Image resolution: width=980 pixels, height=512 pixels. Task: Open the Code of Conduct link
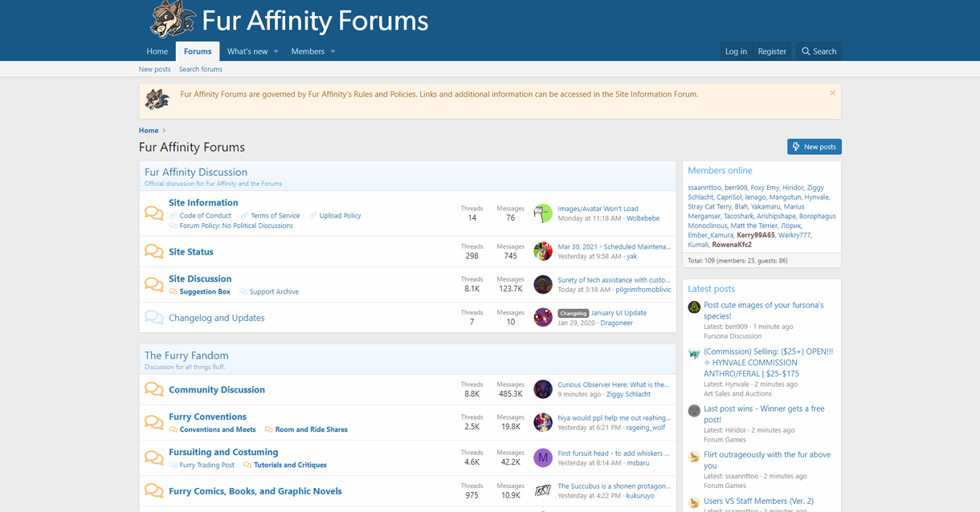click(206, 215)
